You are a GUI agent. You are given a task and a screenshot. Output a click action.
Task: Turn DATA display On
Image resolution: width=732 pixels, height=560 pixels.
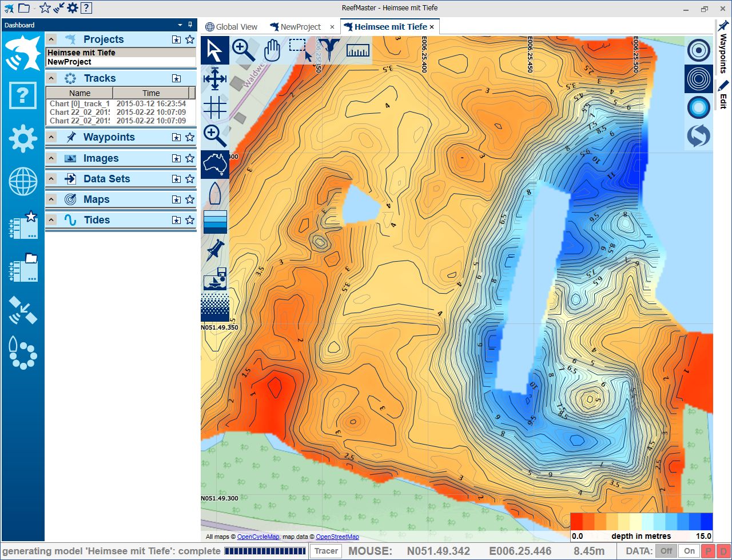[689, 551]
